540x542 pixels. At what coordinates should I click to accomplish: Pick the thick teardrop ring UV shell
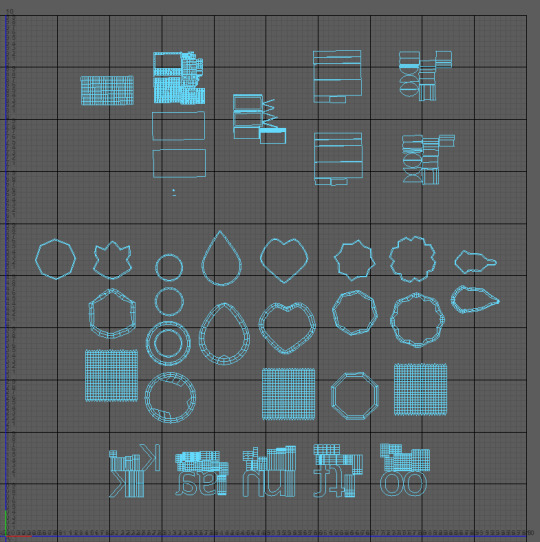tap(224, 334)
